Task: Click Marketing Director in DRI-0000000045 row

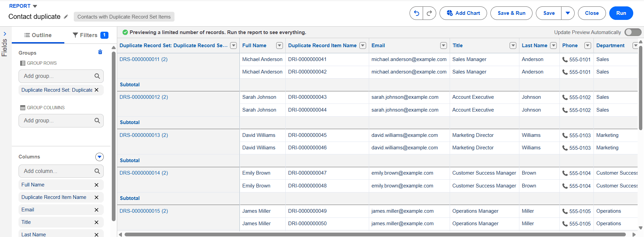Action: [473, 135]
